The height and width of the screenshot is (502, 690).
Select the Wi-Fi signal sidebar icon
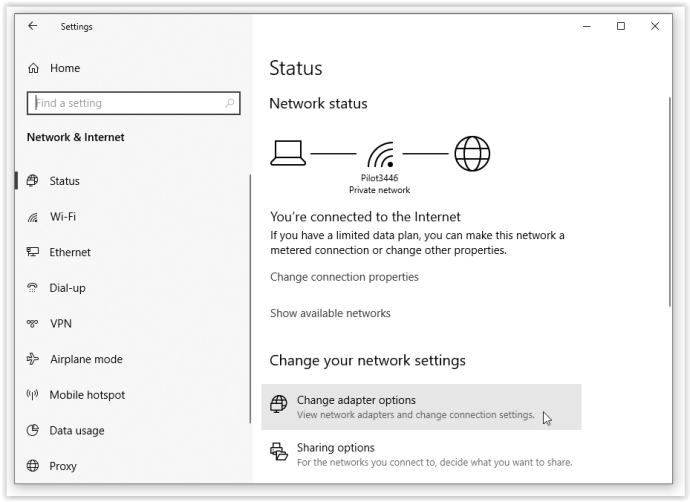(x=33, y=217)
